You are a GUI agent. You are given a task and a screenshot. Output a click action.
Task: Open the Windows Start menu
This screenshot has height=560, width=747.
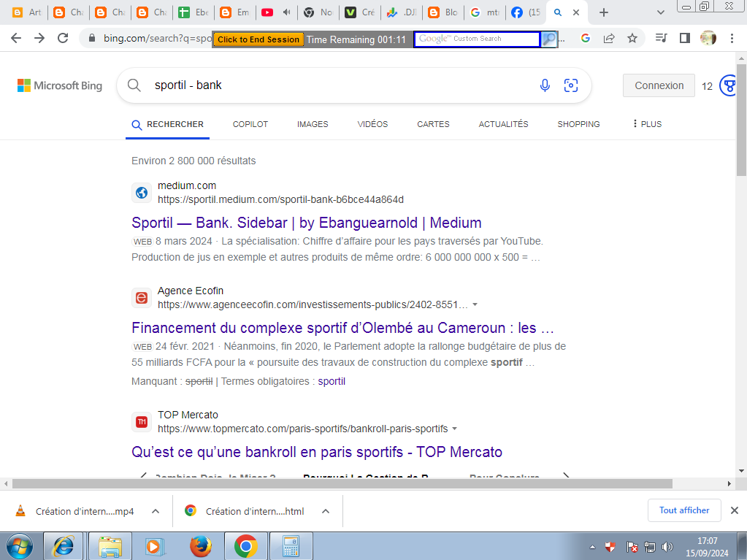19,546
